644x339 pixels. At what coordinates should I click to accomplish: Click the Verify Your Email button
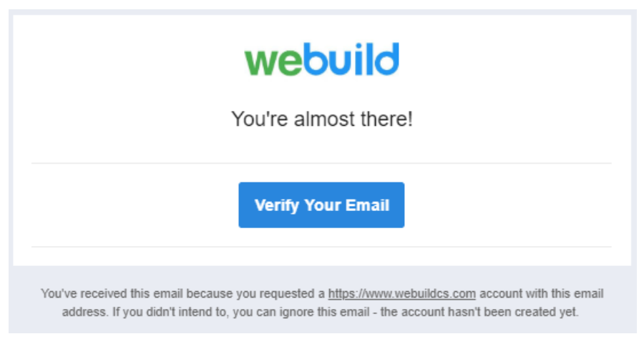point(321,205)
